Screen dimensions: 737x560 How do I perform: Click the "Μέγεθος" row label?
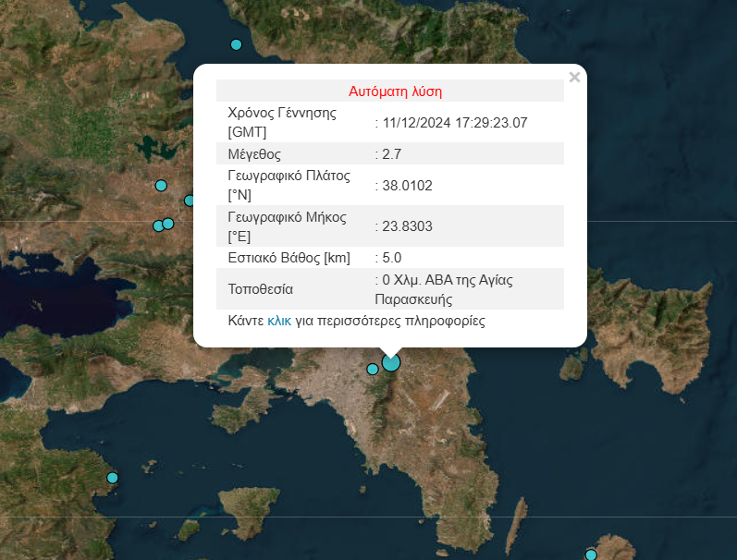[x=254, y=153]
